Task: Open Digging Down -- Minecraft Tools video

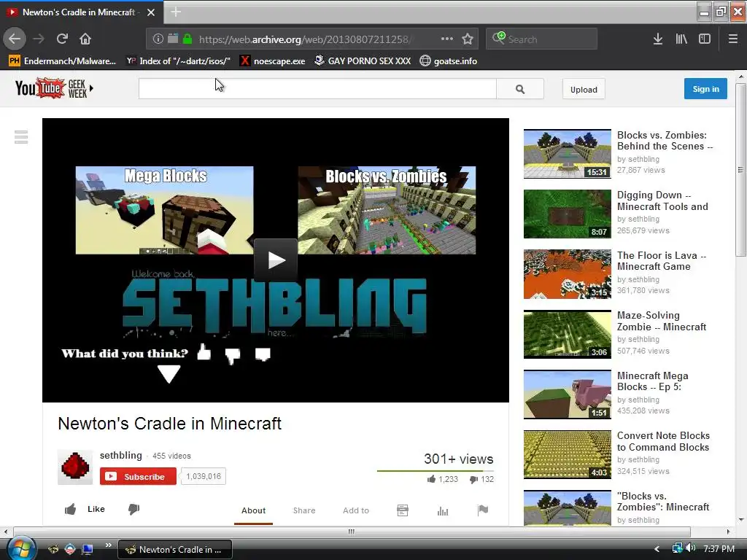Action: pos(662,201)
